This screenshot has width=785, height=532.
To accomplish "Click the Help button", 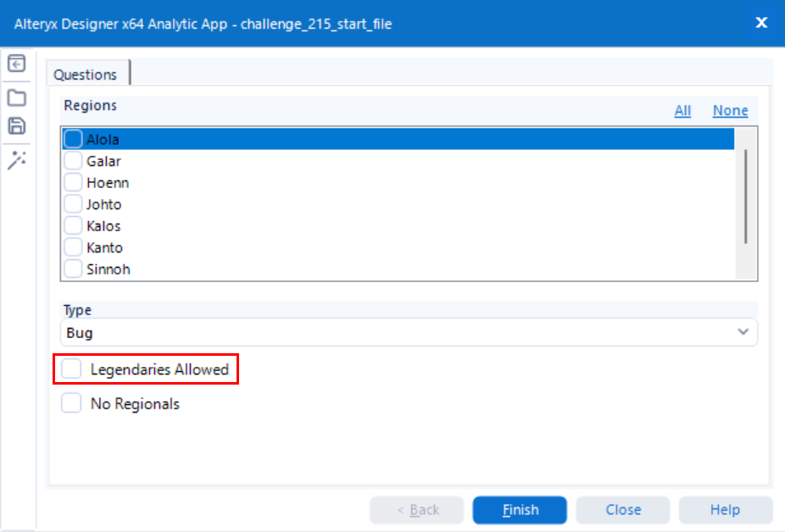I will click(726, 510).
